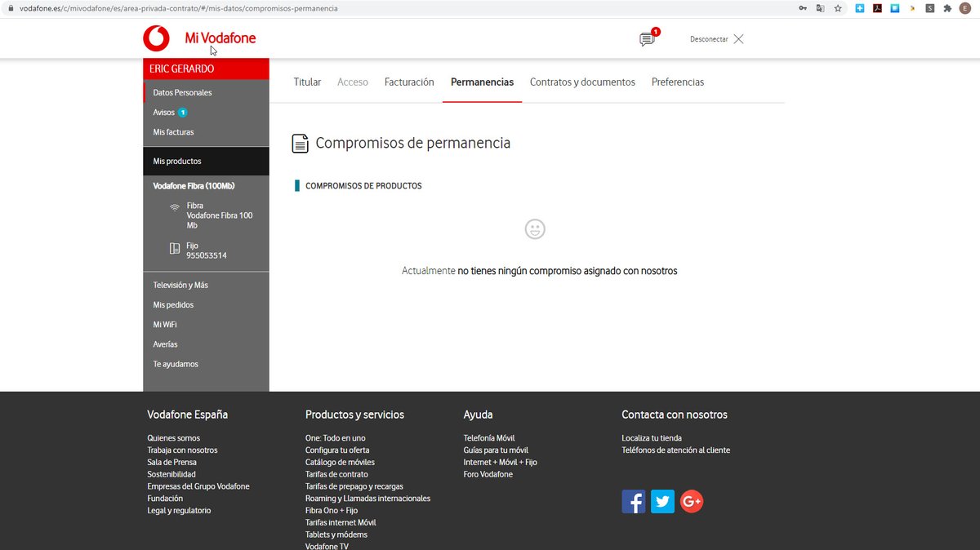
Task: Open Legal y regulatorio footer link
Action: click(x=179, y=511)
